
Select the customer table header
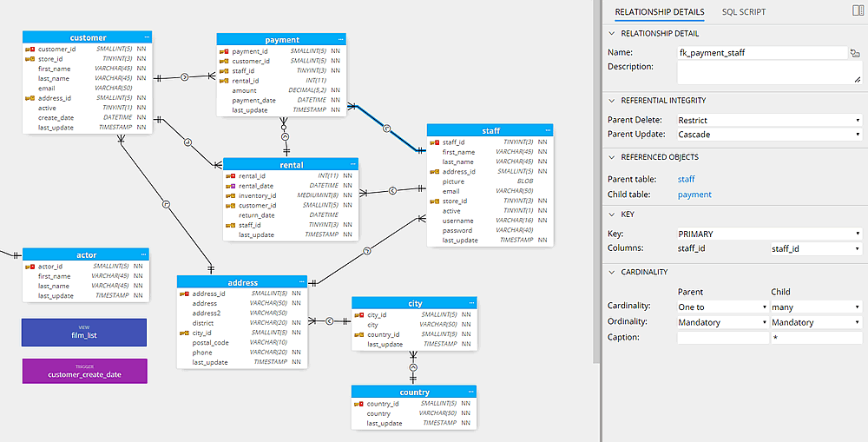pos(88,37)
